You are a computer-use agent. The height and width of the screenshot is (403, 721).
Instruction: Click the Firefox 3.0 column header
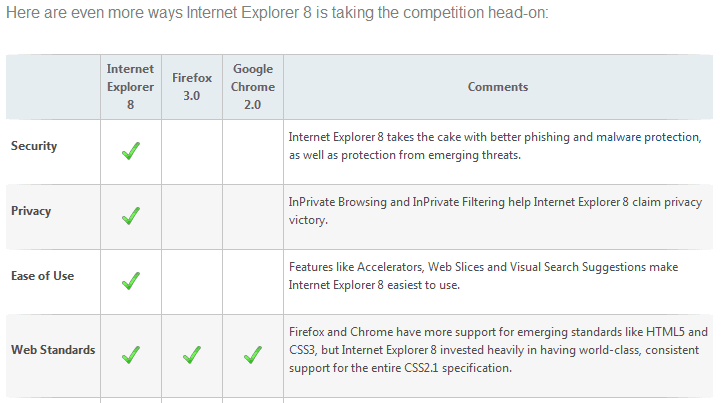[192, 86]
